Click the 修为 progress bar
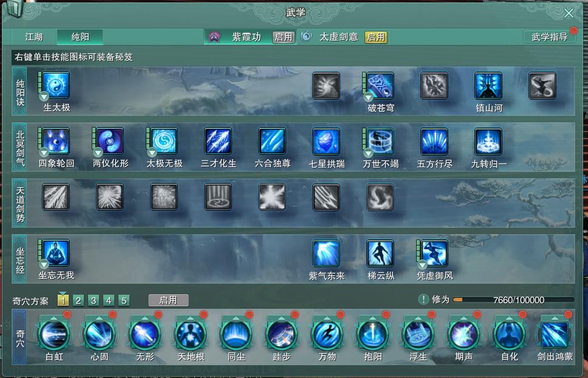Image resolution: width=588 pixels, height=378 pixels. [513, 300]
